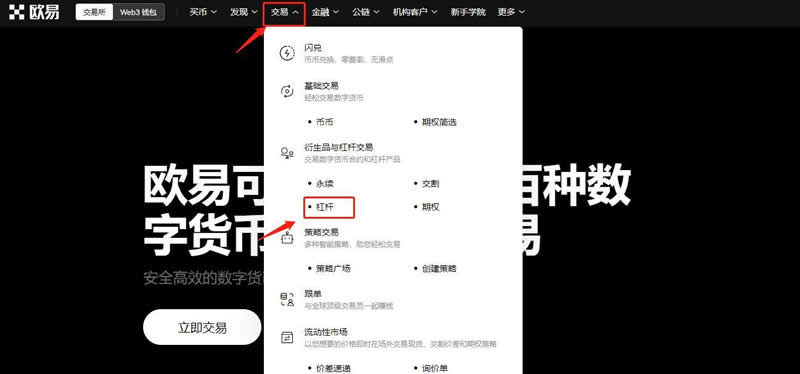Select 衍生品与杠杆交易 section heading
Image resolution: width=800 pixels, height=374 pixels.
339,147
